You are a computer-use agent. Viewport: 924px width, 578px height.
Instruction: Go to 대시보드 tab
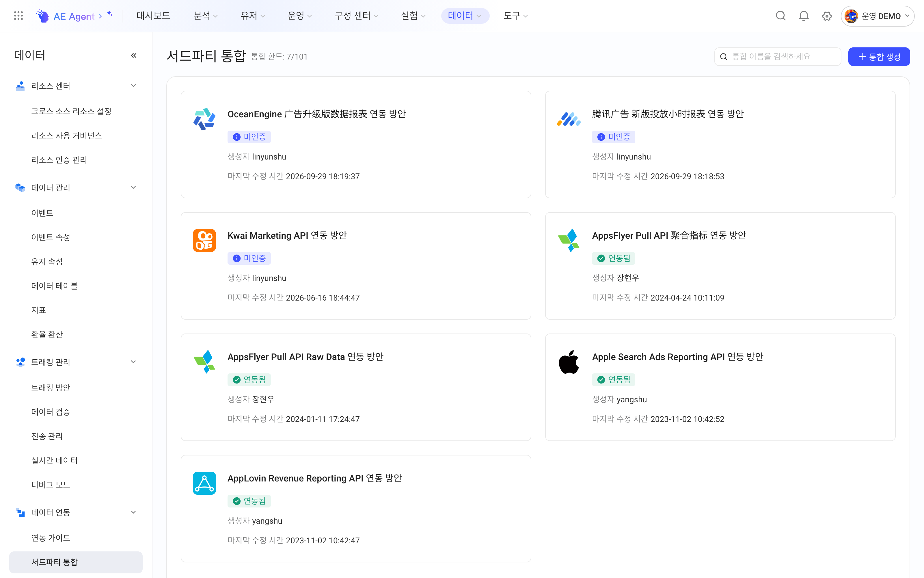click(153, 16)
